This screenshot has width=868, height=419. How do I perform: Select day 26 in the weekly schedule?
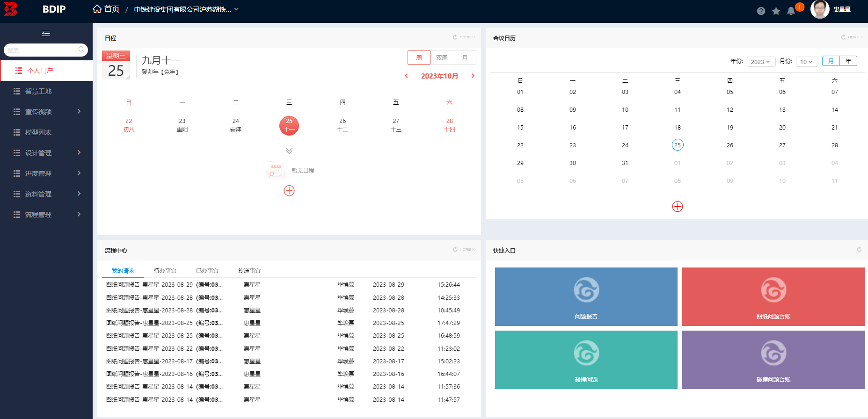click(343, 125)
